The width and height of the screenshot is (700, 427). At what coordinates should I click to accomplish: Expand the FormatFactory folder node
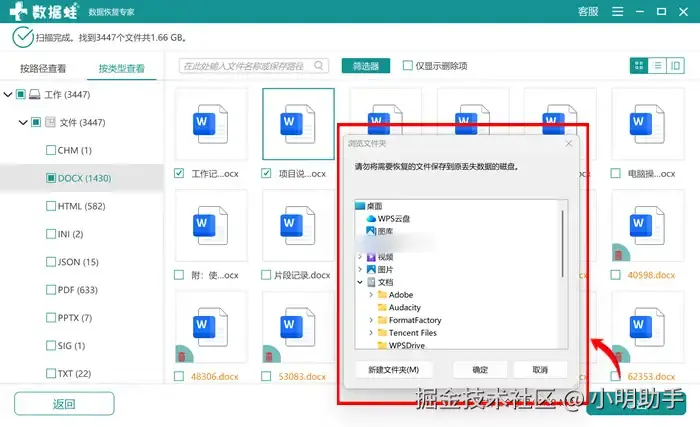point(371,320)
